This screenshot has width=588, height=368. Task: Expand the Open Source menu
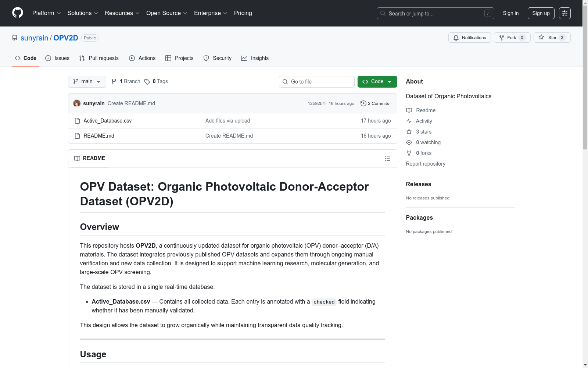[166, 13]
